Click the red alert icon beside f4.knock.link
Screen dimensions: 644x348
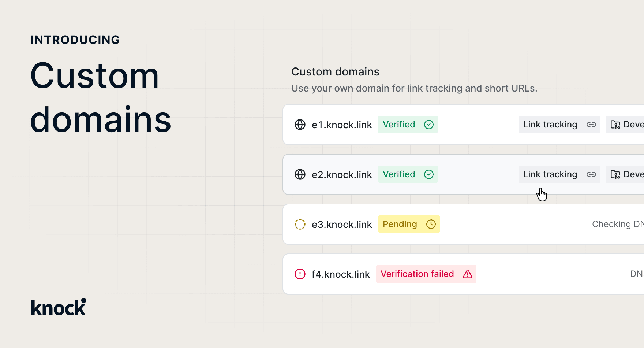pyautogui.click(x=300, y=274)
